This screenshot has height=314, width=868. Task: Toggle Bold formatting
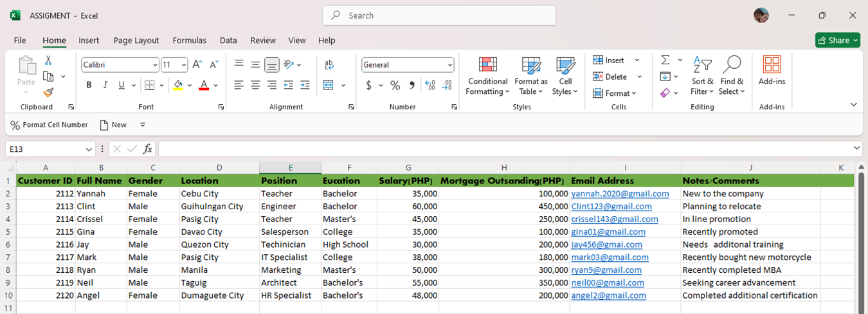click(89, 85)
